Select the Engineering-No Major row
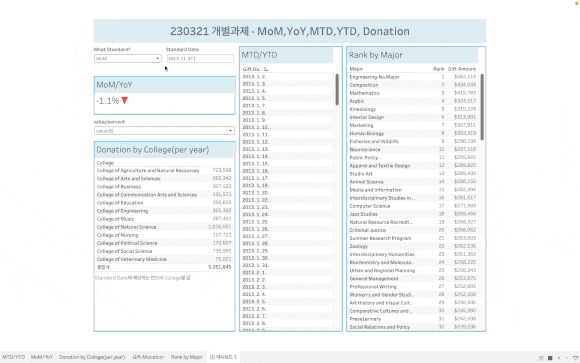580x363 pixels. (x=413, y=77)
